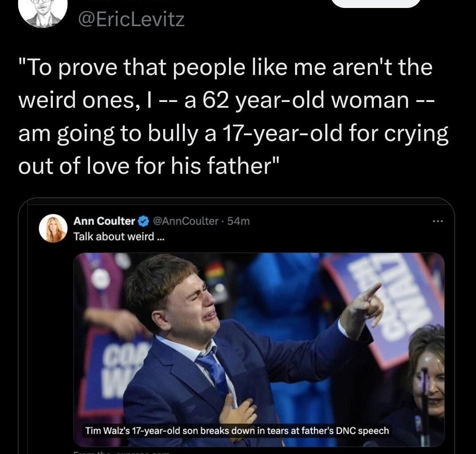Open the the-express.com source link
The height and width of the screenshot is (454, 476).
[x=120, y=451]
